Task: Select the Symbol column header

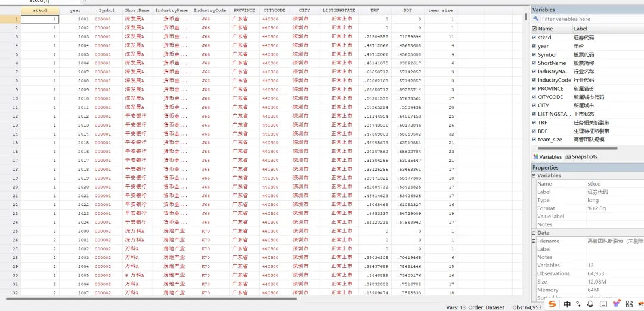Action: click(x=107, y=10)
